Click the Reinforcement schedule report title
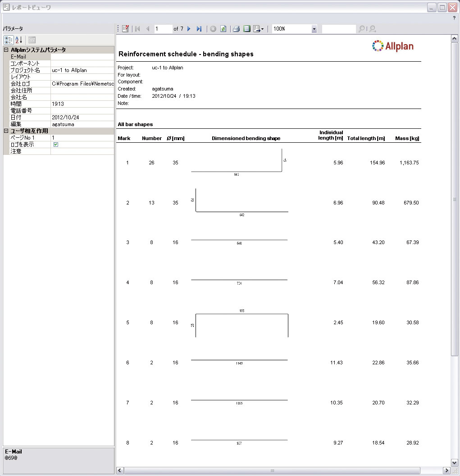The image size is (460, 476). (x=186, y=54)
